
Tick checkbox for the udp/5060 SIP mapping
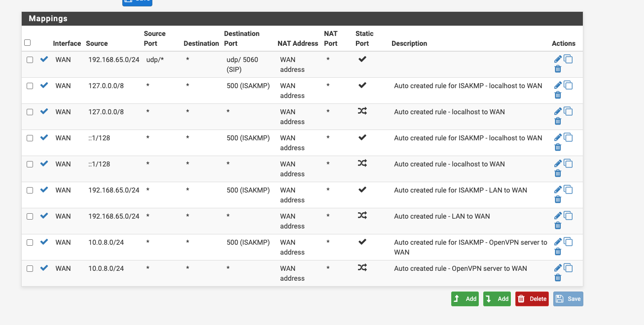pyautogui.click(x=30, y=60)
